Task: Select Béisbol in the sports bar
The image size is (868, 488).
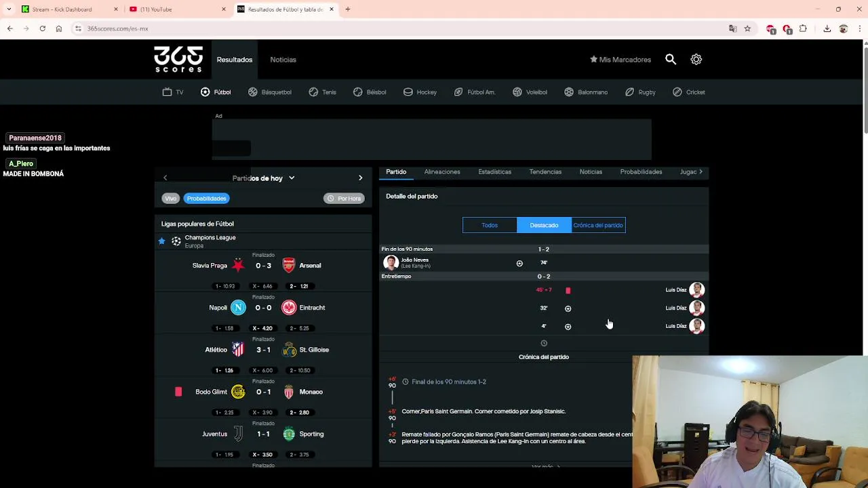Action: [x=370, y=92]
